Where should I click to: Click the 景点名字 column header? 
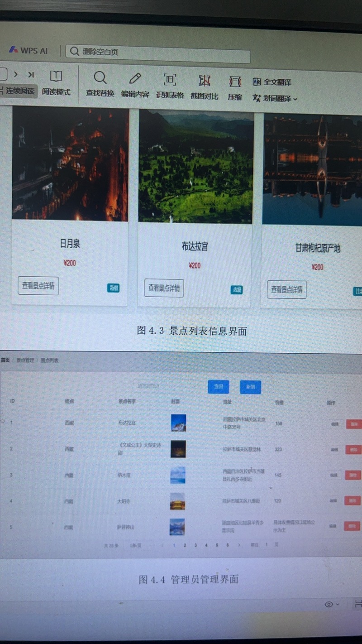[127, 401]
